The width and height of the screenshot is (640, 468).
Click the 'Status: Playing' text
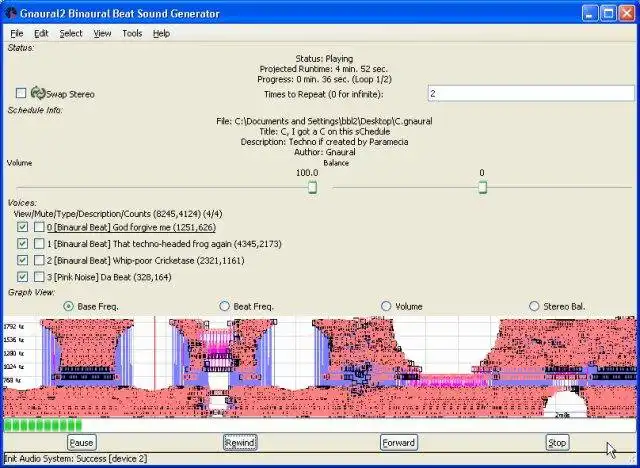[324, 59]
